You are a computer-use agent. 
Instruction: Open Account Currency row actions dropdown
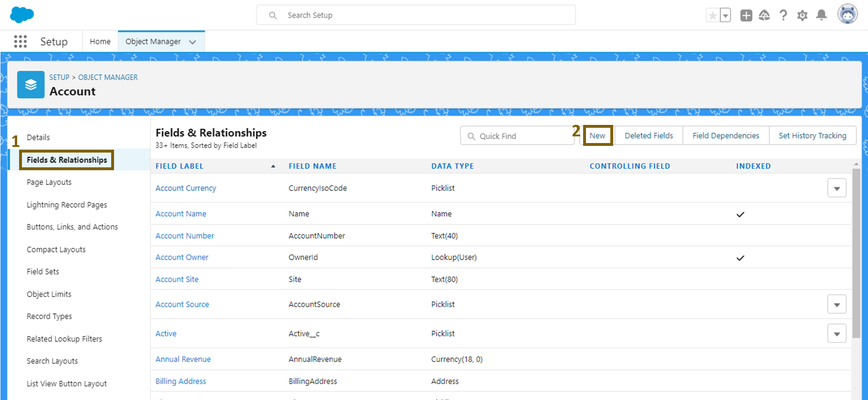click(x=837, y=188)
